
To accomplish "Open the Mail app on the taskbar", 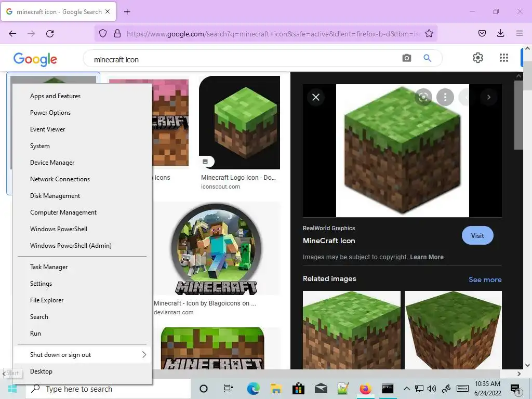I will pos(321,389).
